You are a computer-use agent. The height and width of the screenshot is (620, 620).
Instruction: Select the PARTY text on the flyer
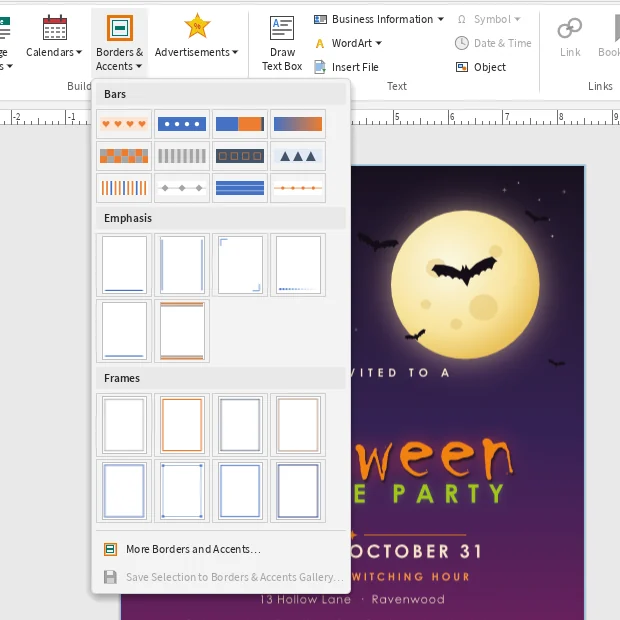pos(449,493)
